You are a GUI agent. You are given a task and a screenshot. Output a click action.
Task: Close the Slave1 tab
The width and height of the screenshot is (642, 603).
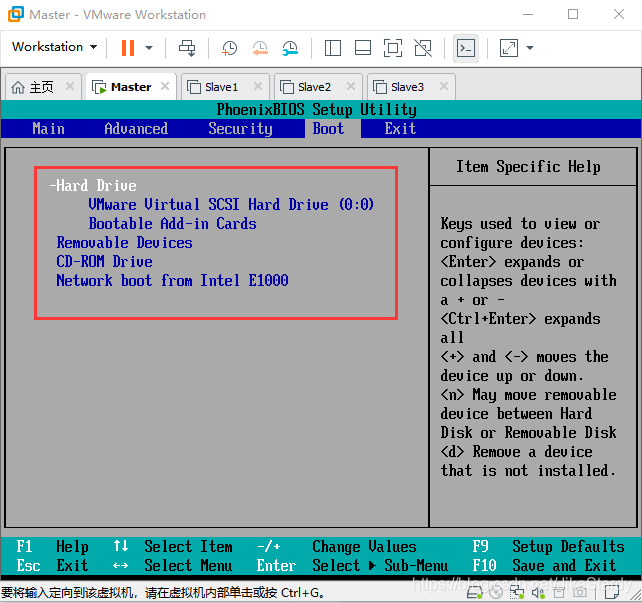pos(258,86)
